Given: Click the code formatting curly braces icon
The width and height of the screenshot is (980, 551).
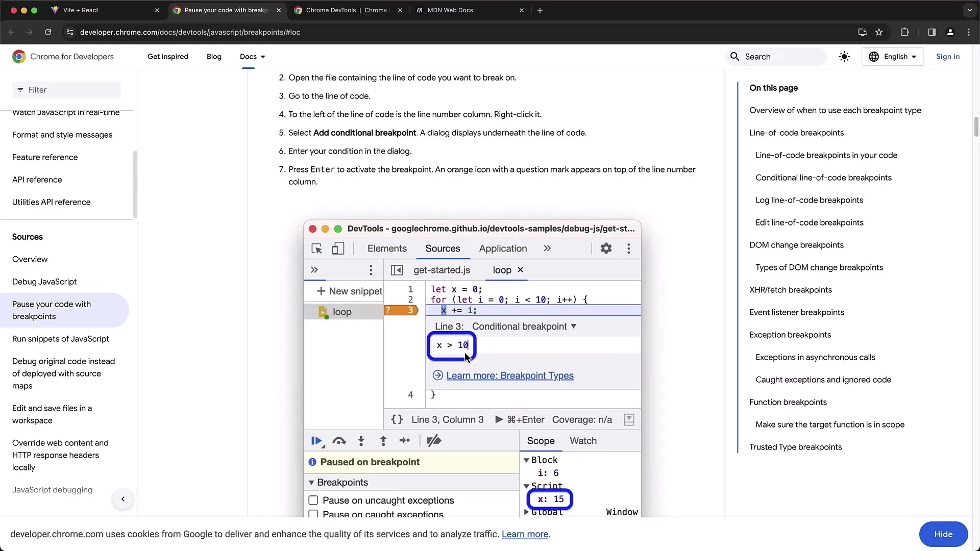Looking at the screenshot, I should (397, 419).
